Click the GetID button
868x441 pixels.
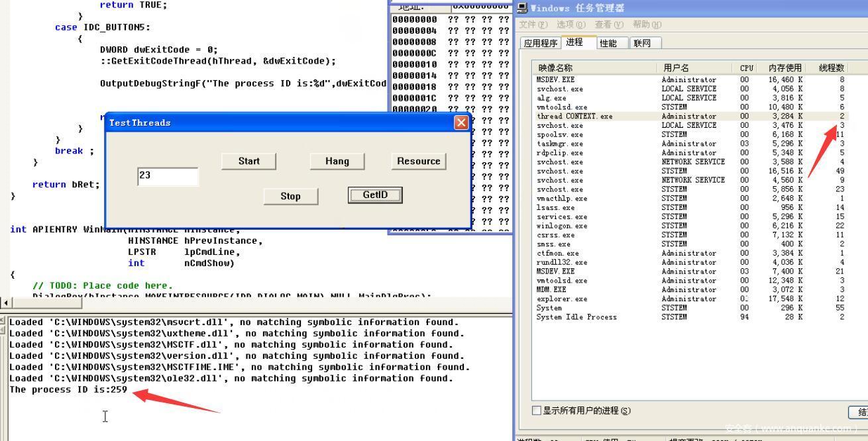[x=375, y=195]
